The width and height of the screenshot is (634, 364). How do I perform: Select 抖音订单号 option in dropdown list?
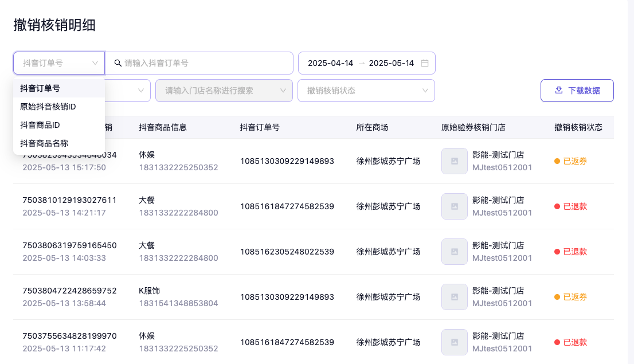(x=40, y=88)
